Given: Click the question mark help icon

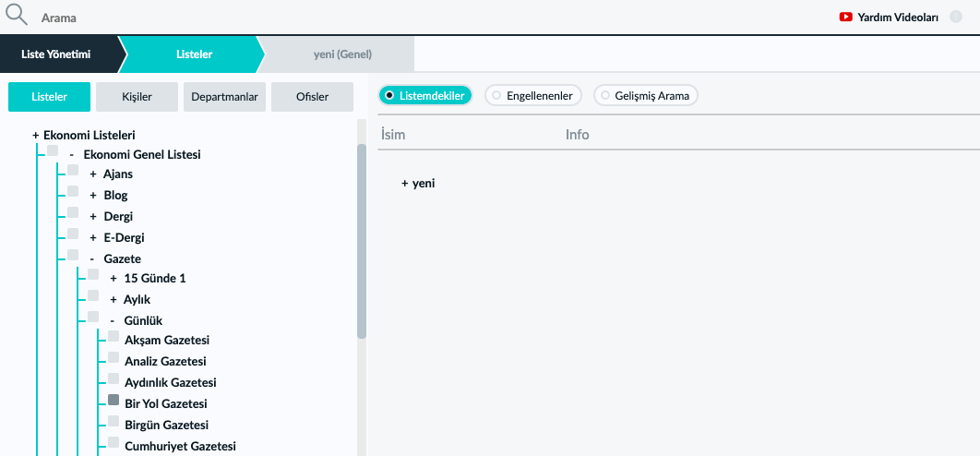Looking at the screenshot, I should 956,17.
